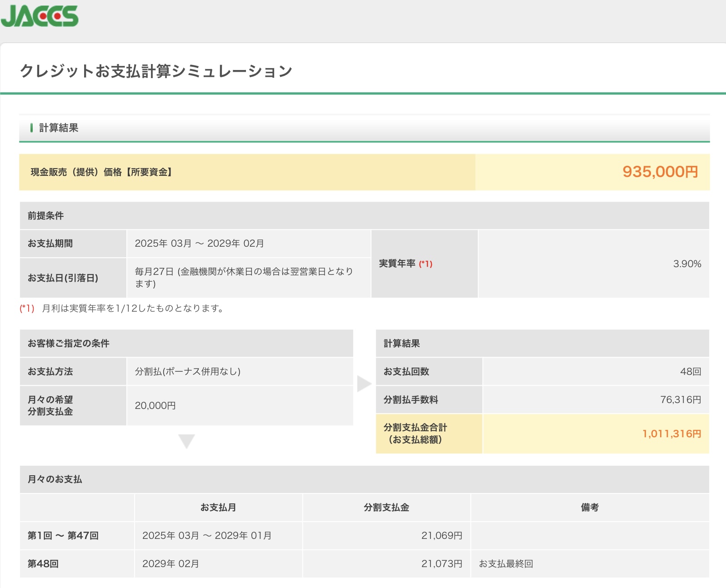Click the 計算結果 section heading at top
This screenshot has height=588, width=726.
pyautogui.click(x=59, y=128)
